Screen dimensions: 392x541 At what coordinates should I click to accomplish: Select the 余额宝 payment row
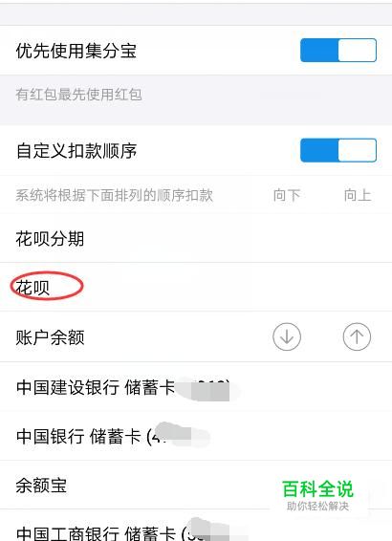(196, 486)
